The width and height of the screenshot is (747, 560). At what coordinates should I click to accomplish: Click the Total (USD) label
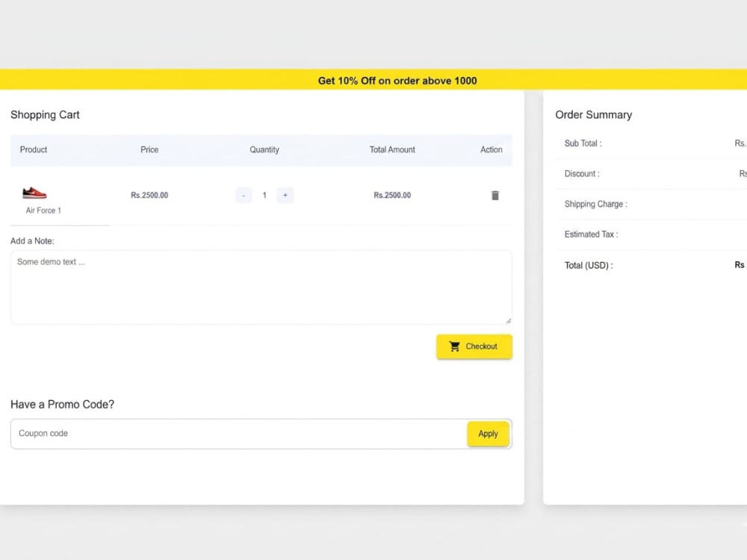[x=589, y=265]
